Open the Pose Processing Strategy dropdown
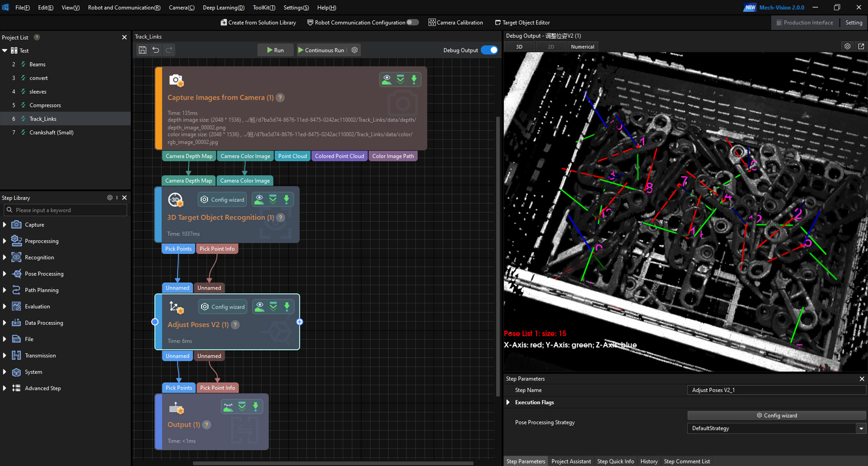Screen dimensions: 868x466 [x=777, y=428]
